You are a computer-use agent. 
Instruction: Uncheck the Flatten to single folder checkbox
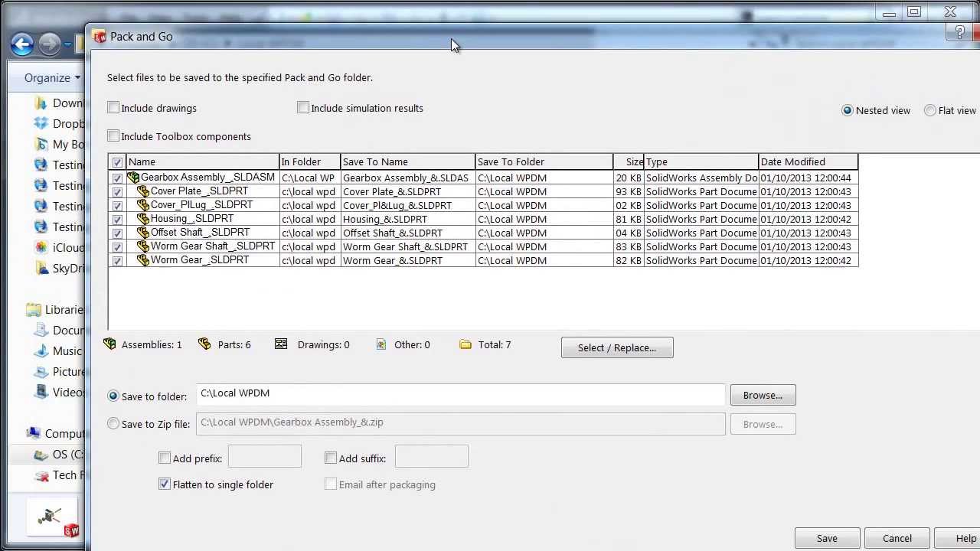pyautogui.click(x=165, y=484)
